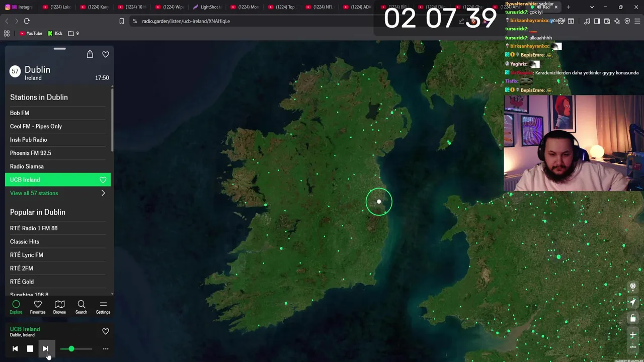Play RTÉ Radio 1 FM 88

[x=58, y=228]
